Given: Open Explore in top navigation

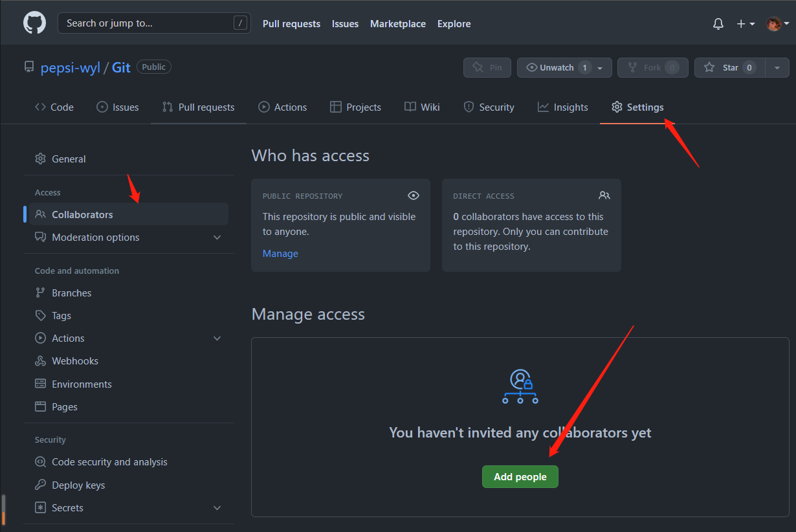Looking at the screenshot, I should tap(454, 24).
